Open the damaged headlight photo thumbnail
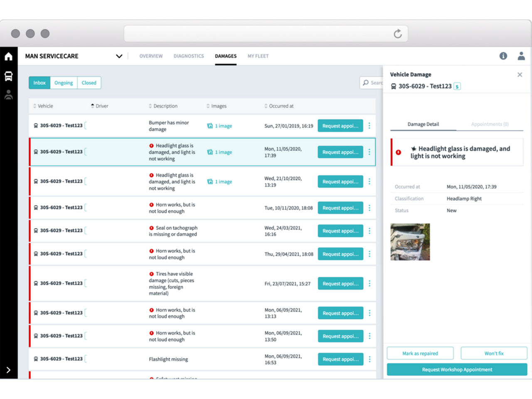 pyautogui.click(x=410, y=242)
